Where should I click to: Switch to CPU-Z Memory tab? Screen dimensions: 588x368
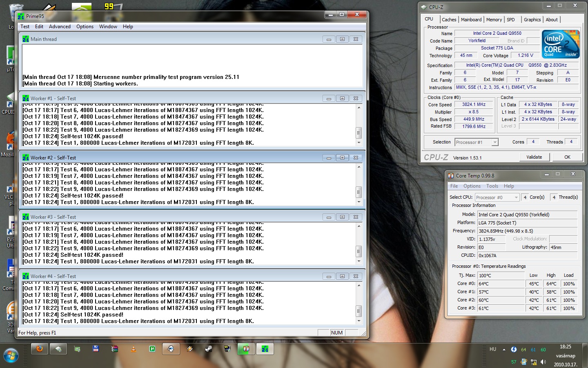494,20
